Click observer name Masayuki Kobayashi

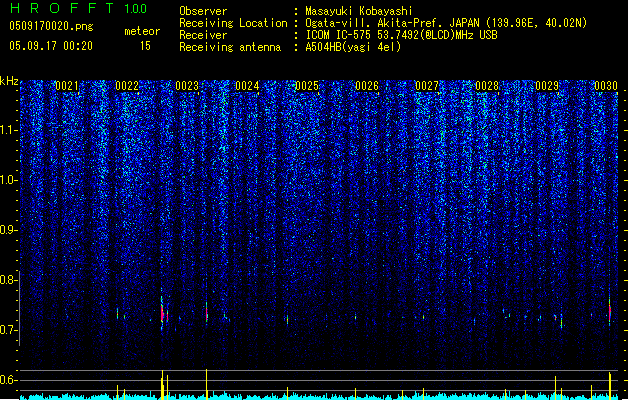(359, 11)
